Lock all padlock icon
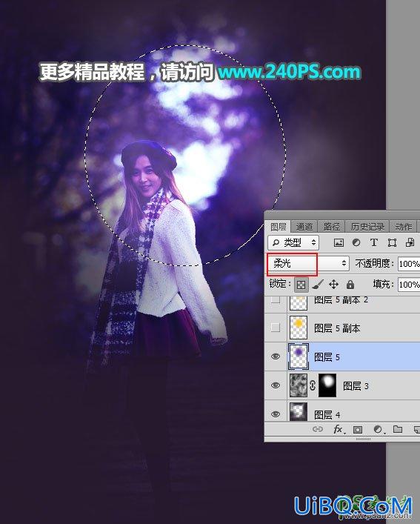420x524 pixels. (350, 285)
